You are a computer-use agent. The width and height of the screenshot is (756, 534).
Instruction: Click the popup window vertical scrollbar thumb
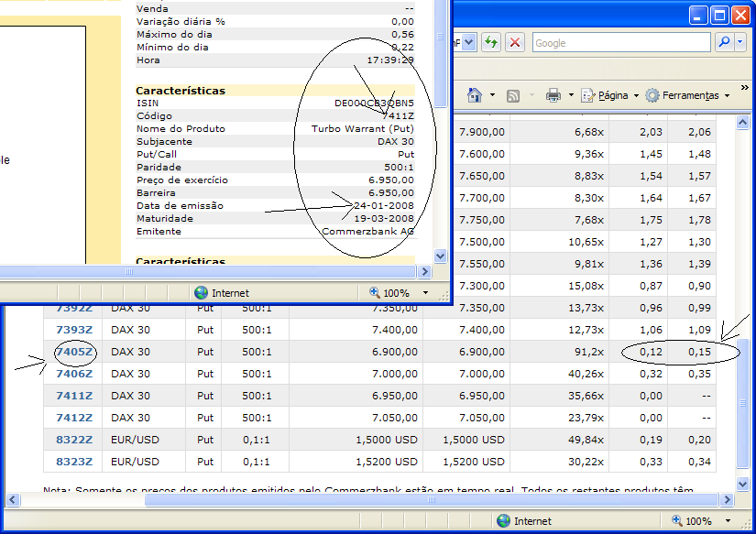coord(440,52)
